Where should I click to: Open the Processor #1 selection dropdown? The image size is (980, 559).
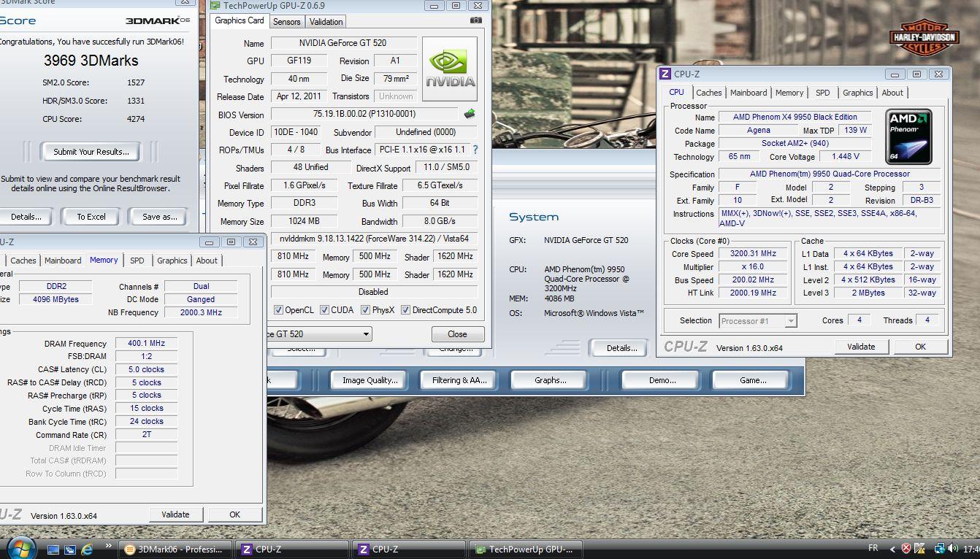pyautogui.click(x=790, y=321)
